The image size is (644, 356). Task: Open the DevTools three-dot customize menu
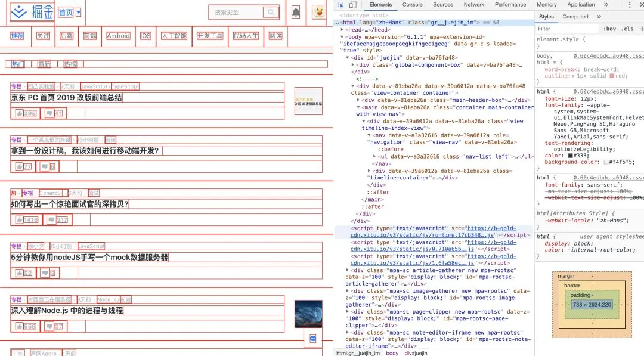pyautogui.click(x=630, y=5)
